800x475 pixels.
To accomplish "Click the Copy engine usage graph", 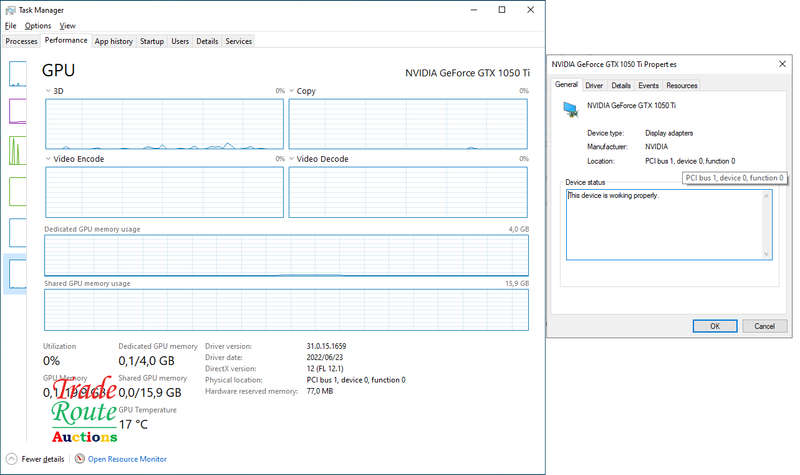I will [x=408, y=124].
